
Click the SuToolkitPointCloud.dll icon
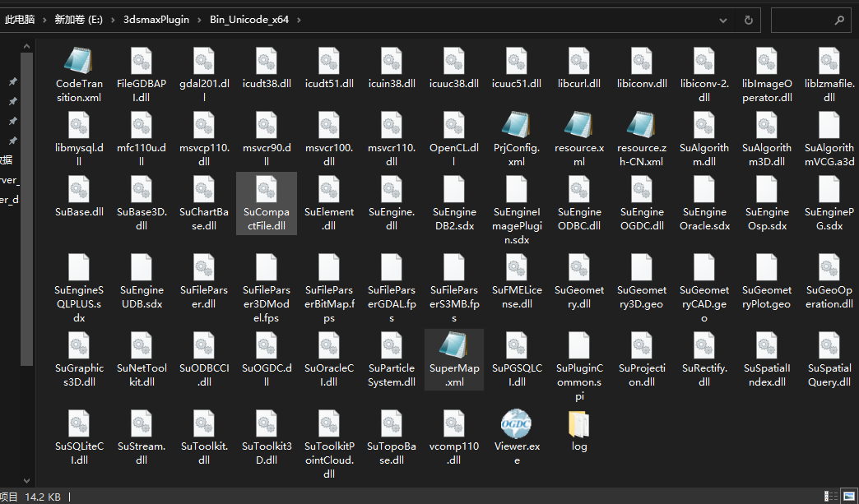point(328,423)
